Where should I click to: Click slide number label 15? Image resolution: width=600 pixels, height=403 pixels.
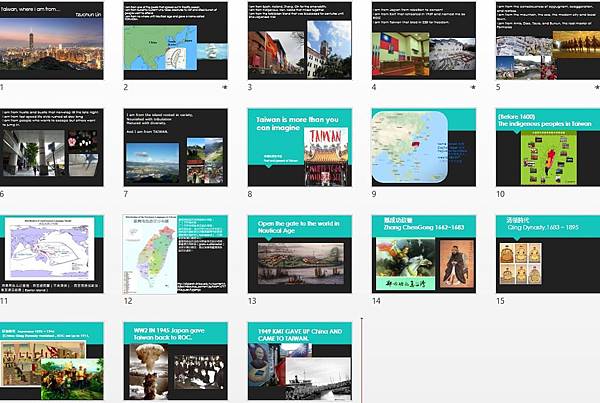[x=501, y=301]
